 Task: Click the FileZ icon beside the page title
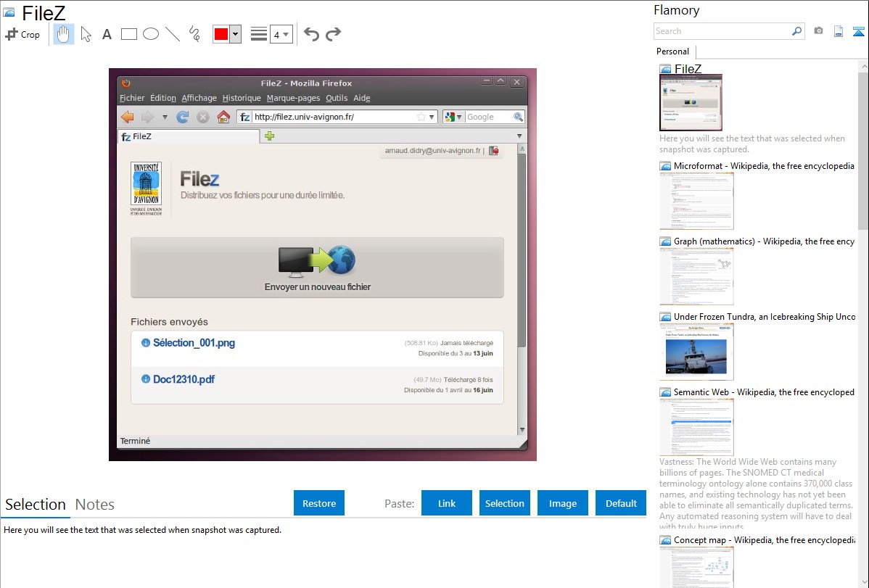(x=9, y=12)
